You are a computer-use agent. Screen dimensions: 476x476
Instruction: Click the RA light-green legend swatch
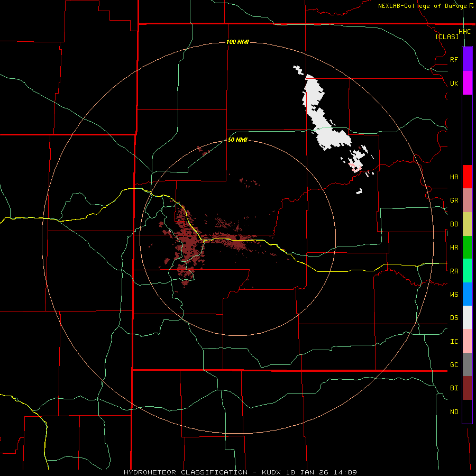467,271
